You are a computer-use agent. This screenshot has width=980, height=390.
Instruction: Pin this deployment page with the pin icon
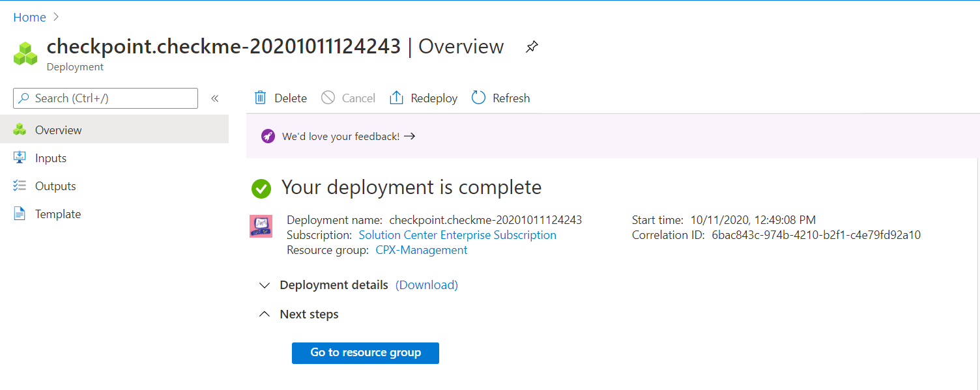pos(532,47)
